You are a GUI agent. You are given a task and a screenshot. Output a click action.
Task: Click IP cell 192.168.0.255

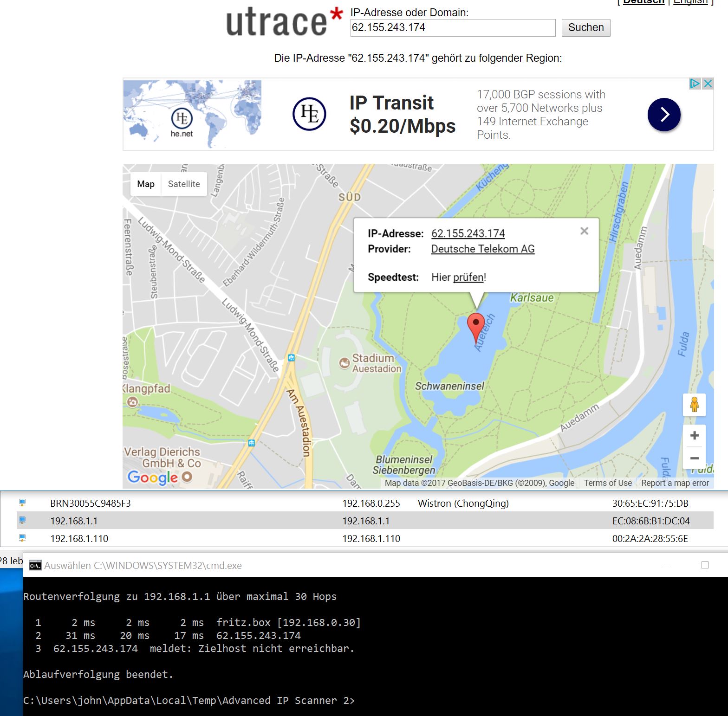371,503
